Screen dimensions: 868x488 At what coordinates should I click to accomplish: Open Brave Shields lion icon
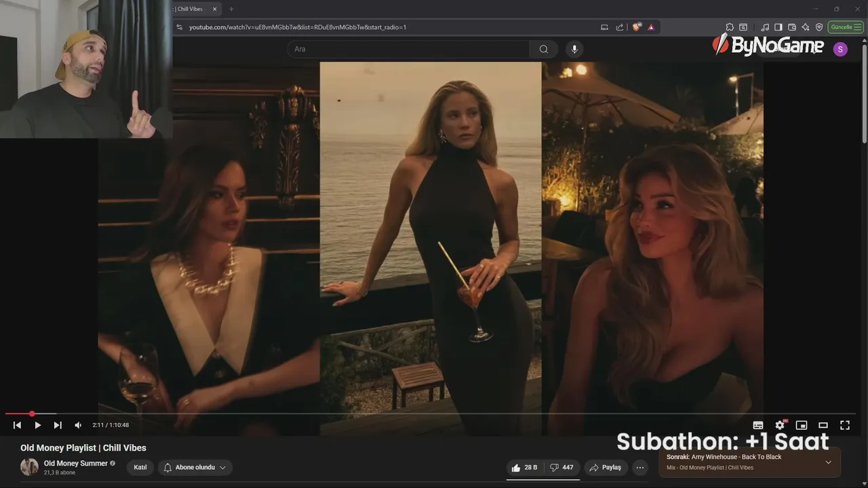click(x=636, y=27)
